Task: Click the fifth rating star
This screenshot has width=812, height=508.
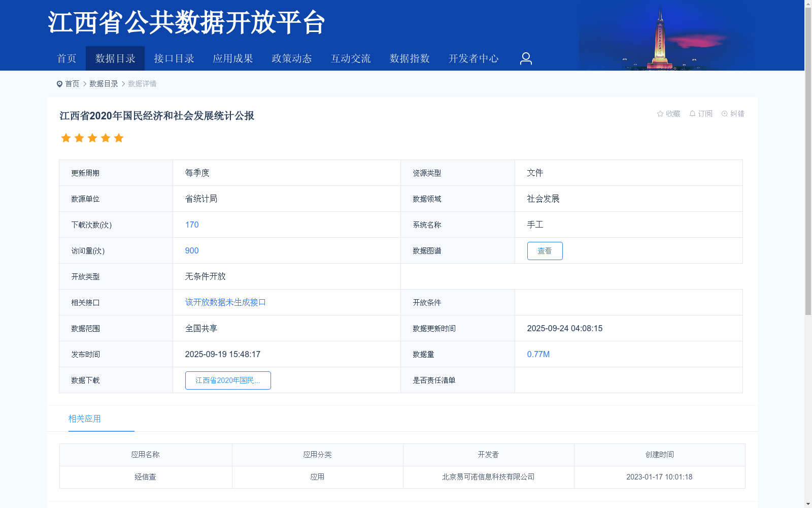Action: (x=119, y=138)
